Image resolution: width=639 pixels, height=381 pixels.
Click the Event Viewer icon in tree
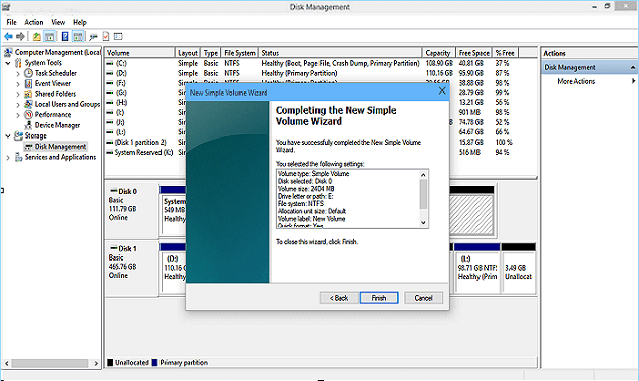[28, 84]
